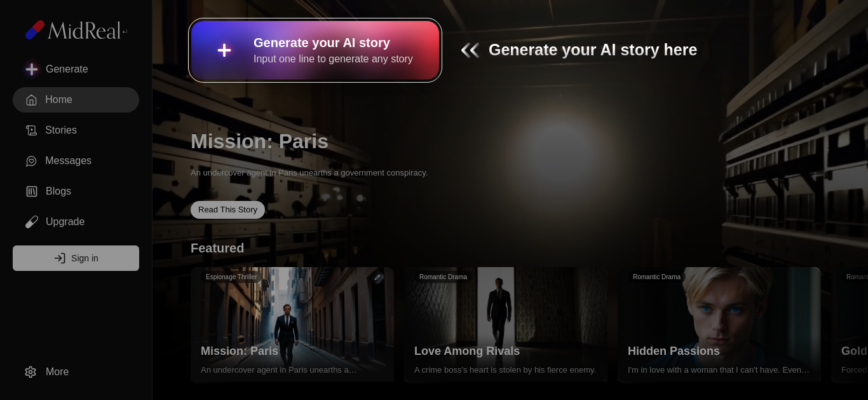
Task: Open More settings gear icon
Action: pyautogui.click(x=31, y=372)
